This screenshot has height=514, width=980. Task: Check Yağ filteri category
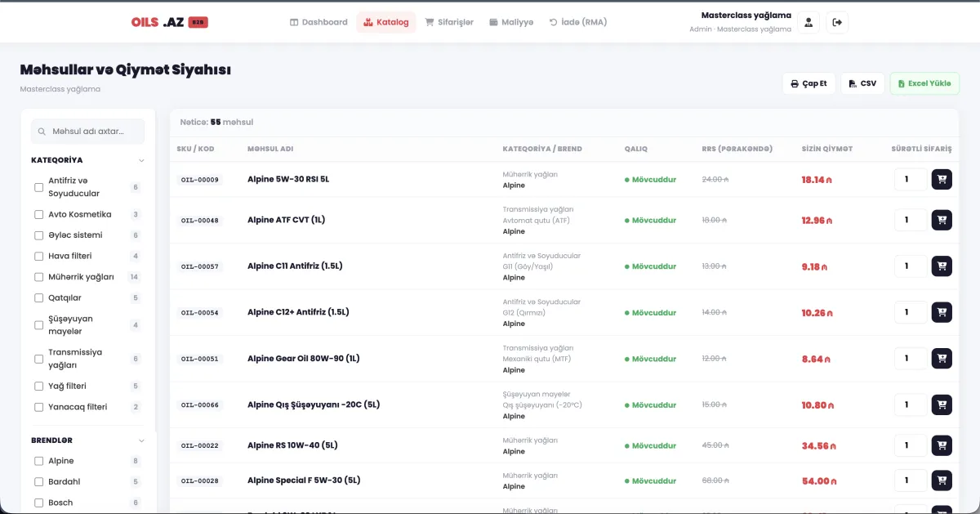(38, 386)
